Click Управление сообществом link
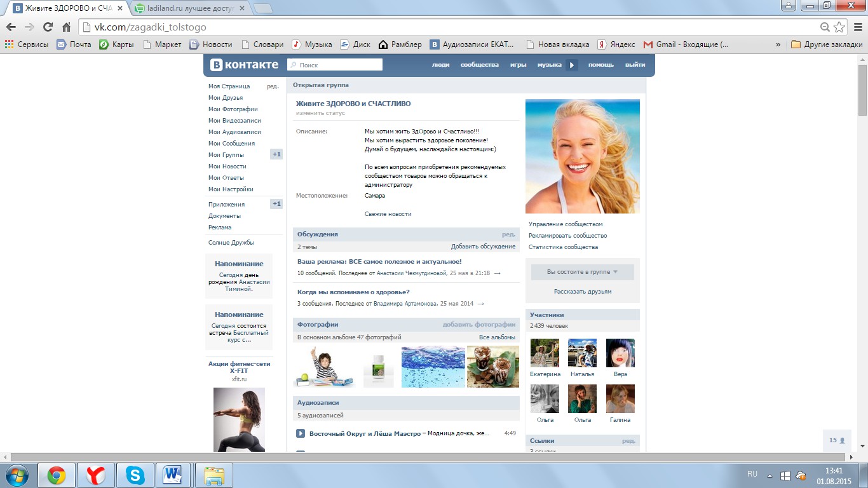This screenshot has height=488, width=868. (566, 224)
